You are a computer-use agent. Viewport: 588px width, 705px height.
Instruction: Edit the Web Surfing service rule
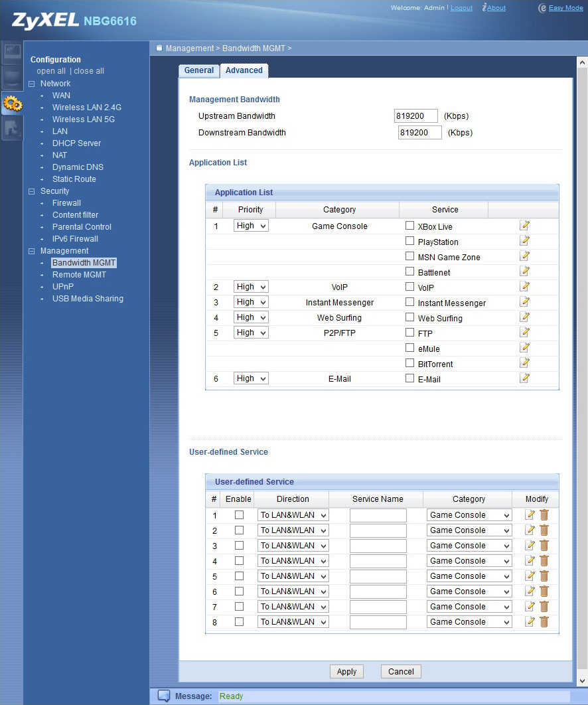point(524,317)
